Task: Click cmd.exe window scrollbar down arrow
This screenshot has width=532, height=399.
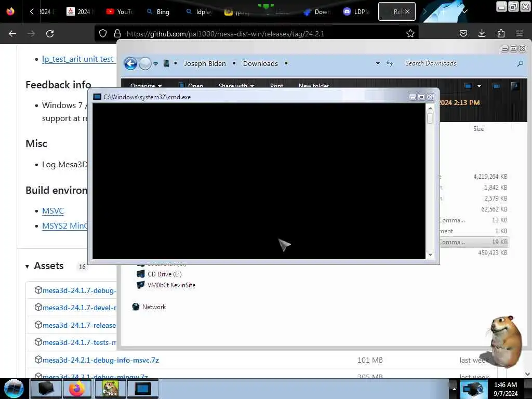Action: pos(430,255)
